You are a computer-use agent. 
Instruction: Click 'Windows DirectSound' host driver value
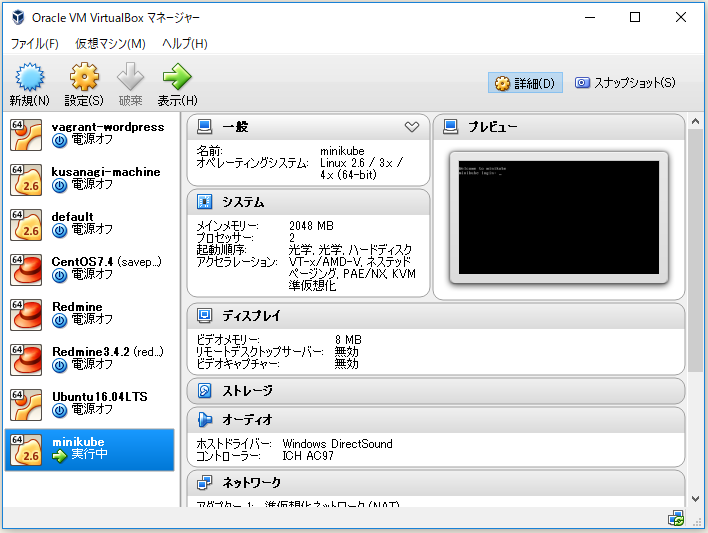click(x=337, y=444)
